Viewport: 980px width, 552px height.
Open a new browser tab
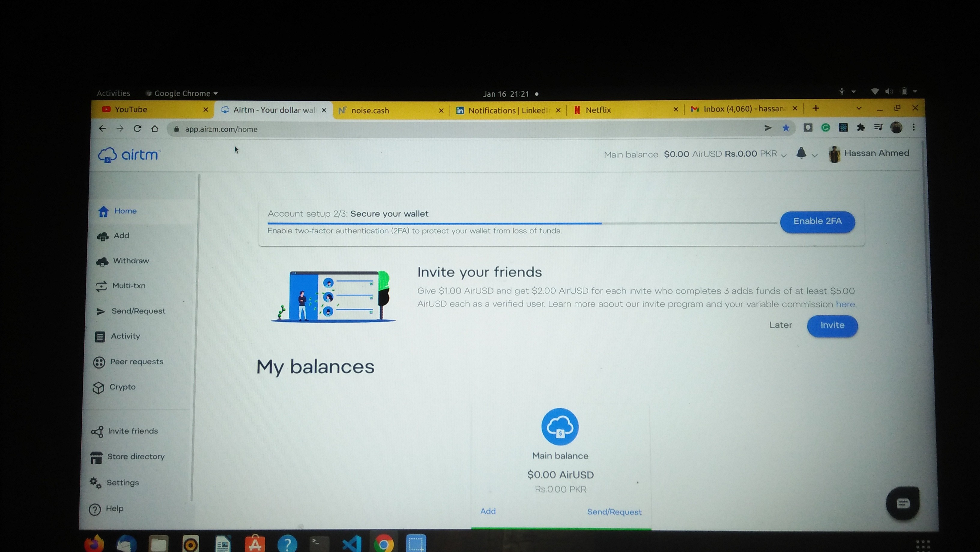point(816,108)
